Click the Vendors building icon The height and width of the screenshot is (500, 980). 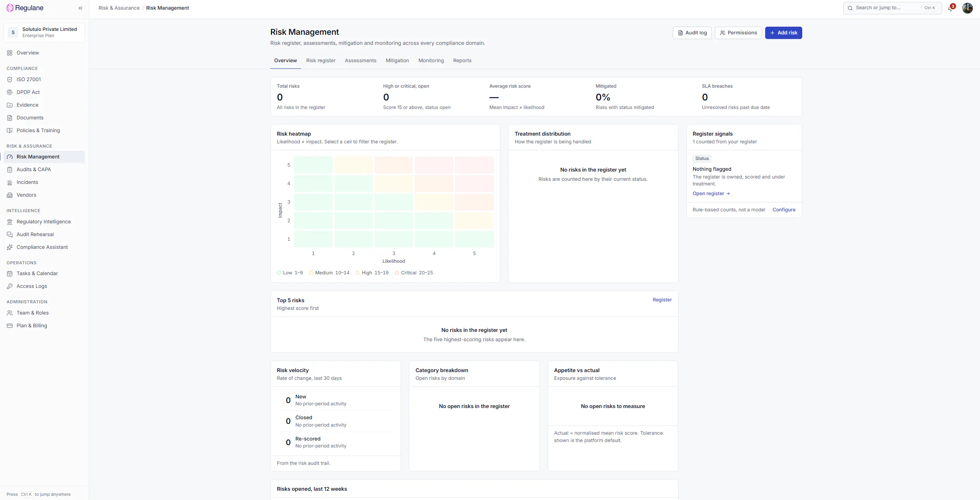pos(10,195)
